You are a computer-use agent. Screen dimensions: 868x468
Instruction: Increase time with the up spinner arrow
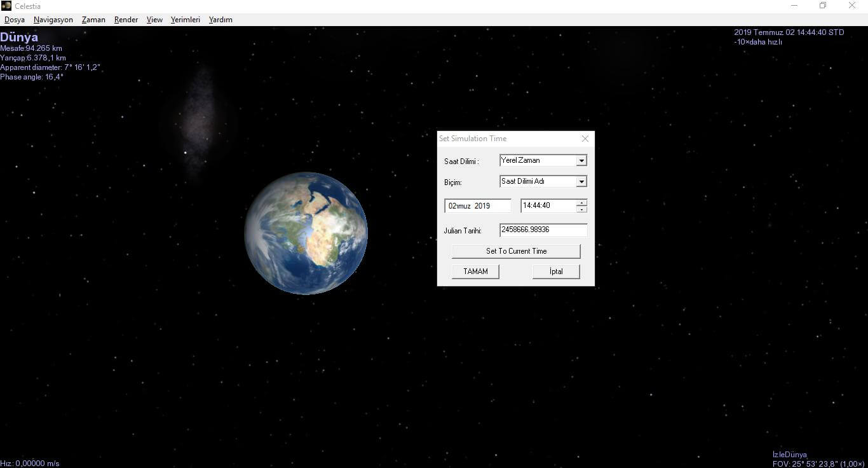[x=581, y=203]
